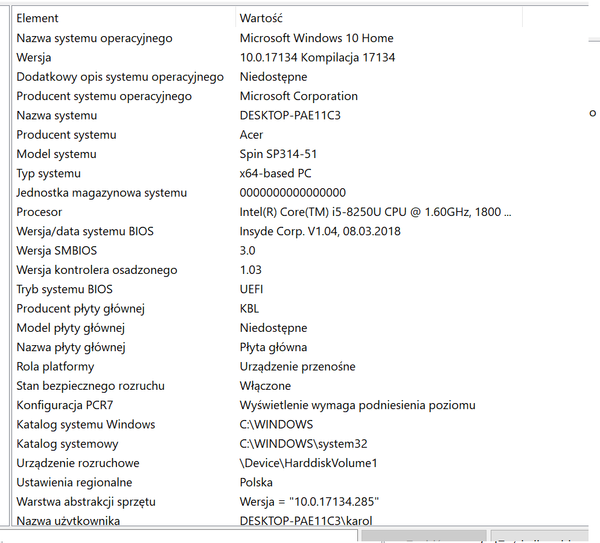Click the 1.03 value
The width and height of the screenshot is (600, 543).
pos(251,270)
